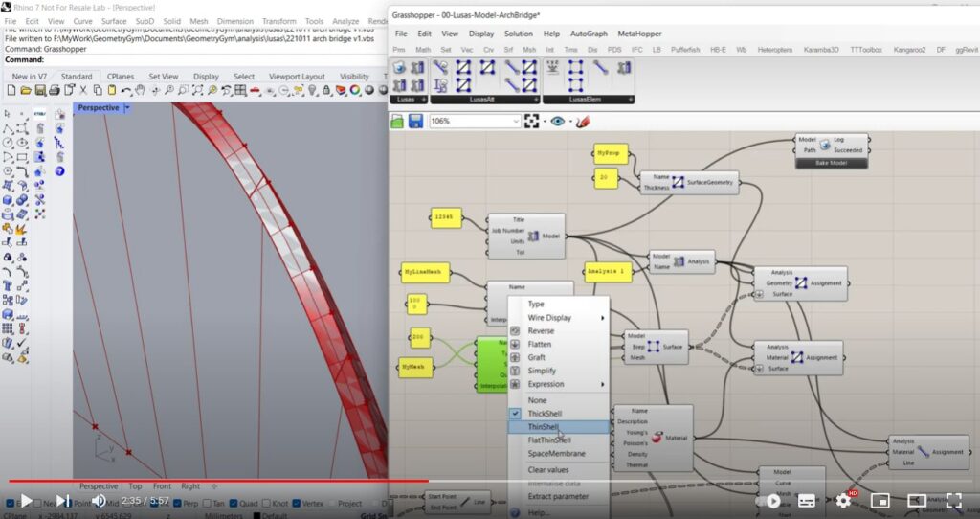Click the eye preview icon in canvas toolbar
980x519 pixels.
pyautogui.click(x=558, y=122)
